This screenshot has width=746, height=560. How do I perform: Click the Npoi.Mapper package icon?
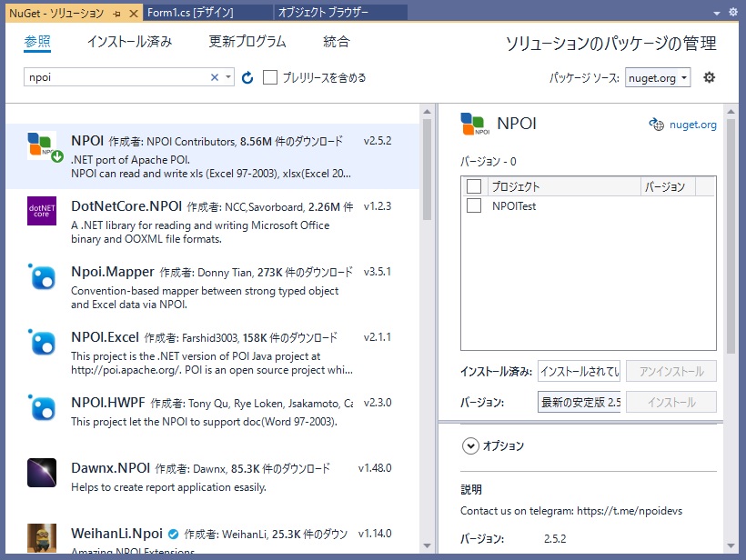pos(42,276)
